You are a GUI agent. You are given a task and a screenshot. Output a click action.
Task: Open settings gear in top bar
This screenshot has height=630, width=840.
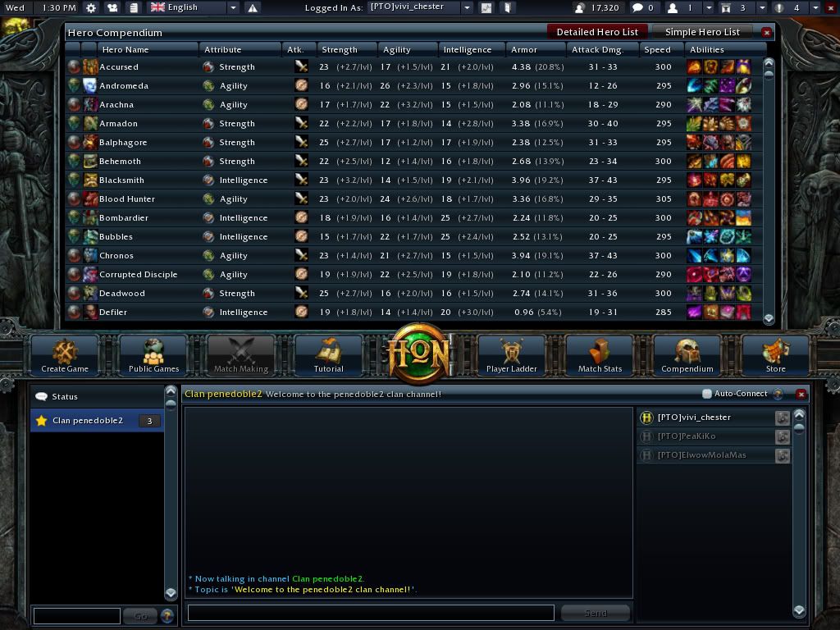click(x=91, y=7)
